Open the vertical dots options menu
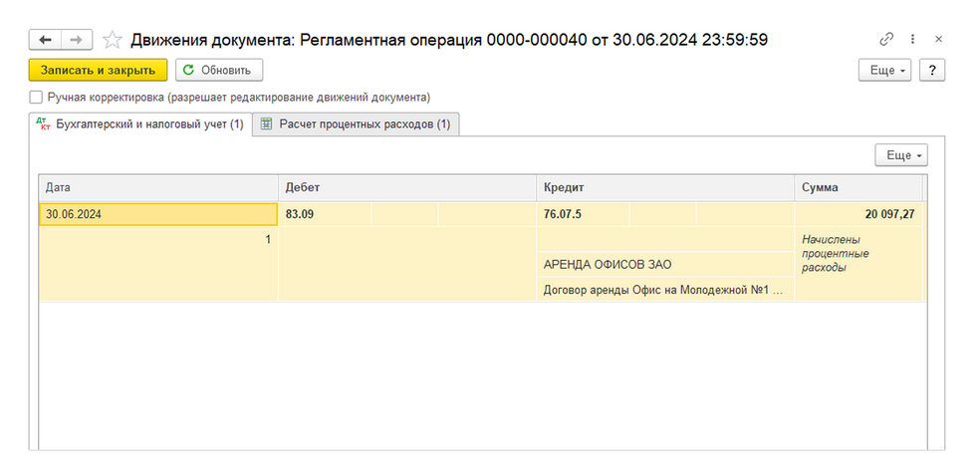 click(913, 39)
